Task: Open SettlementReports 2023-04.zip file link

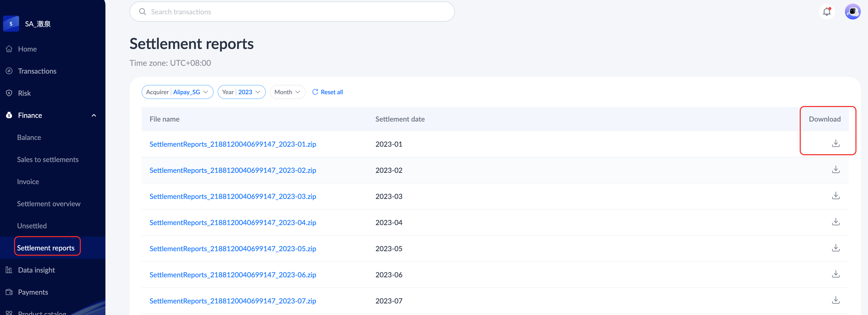Action: point(232,223)
